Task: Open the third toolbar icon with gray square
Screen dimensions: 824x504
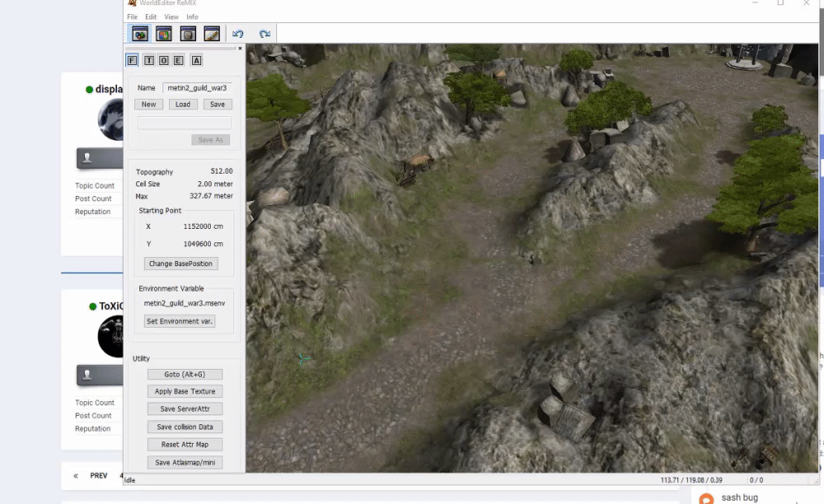Action: (x=188, y=34)
